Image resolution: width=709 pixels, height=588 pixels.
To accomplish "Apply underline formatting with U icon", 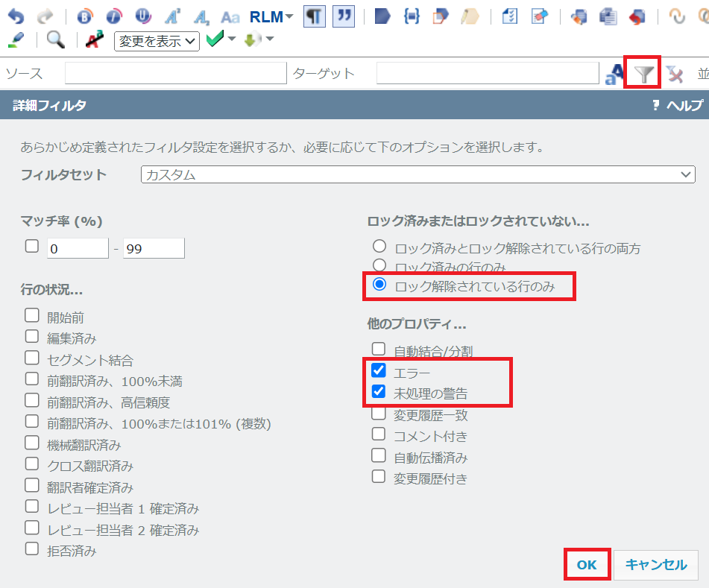I will coord(143,16).
